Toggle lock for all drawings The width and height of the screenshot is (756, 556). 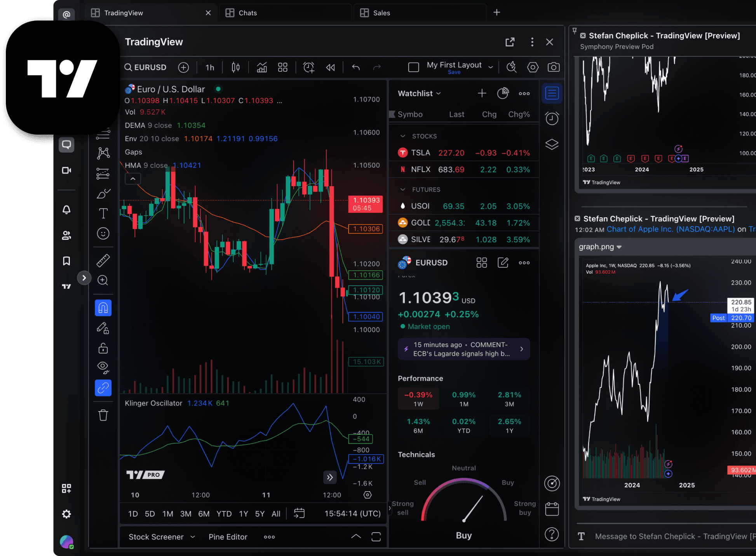[x=103, y=348]
